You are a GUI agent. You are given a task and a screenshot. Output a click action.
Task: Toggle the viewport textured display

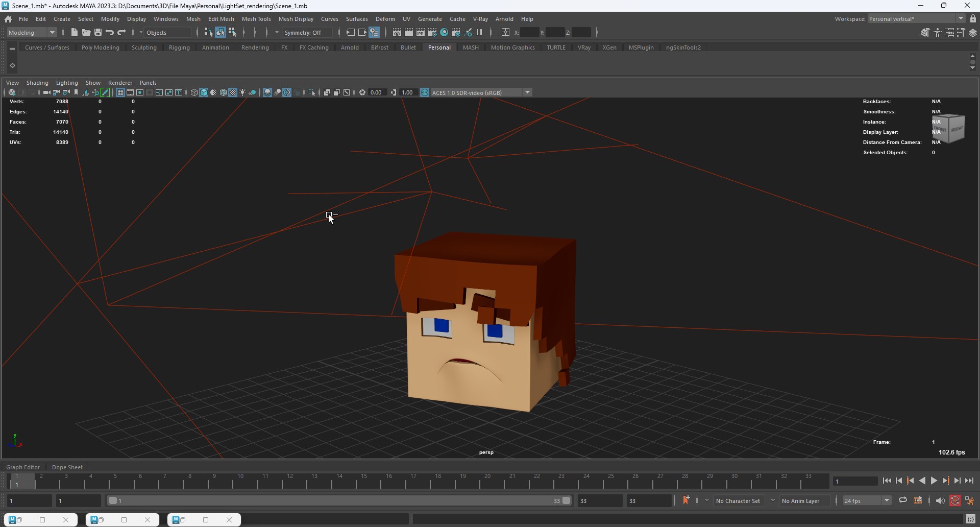tap(233, 92)
